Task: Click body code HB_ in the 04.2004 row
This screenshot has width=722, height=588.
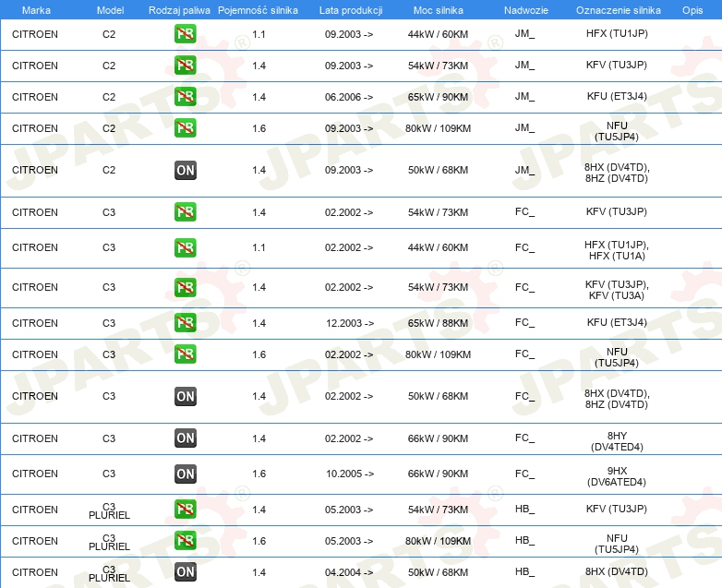Action: tap(524, 571)
